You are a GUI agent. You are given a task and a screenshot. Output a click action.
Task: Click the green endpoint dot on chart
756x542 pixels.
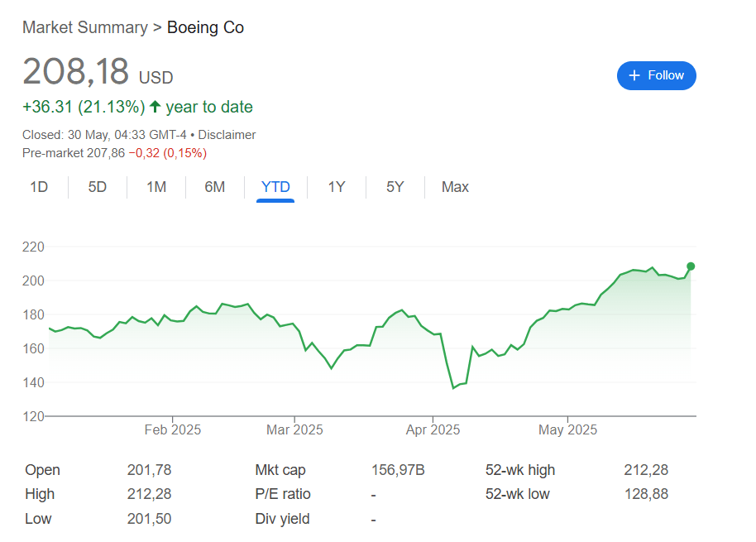[x=691, y=266]
